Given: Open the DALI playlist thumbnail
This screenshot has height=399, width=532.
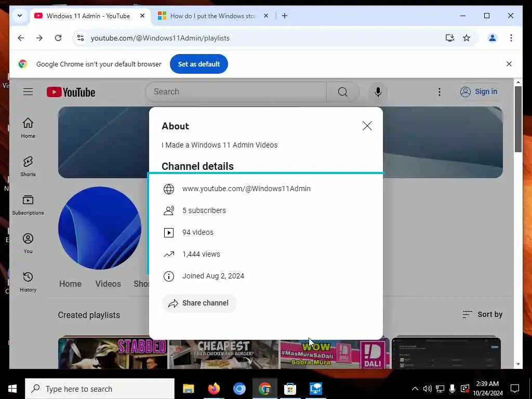Looking at the screenshot, I should tap(335, 354).
